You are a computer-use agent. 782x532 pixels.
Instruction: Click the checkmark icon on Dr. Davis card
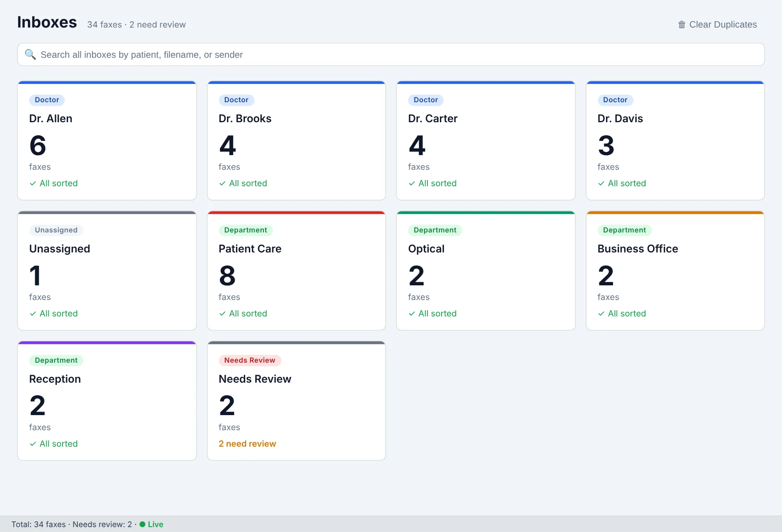pos(601,184)
